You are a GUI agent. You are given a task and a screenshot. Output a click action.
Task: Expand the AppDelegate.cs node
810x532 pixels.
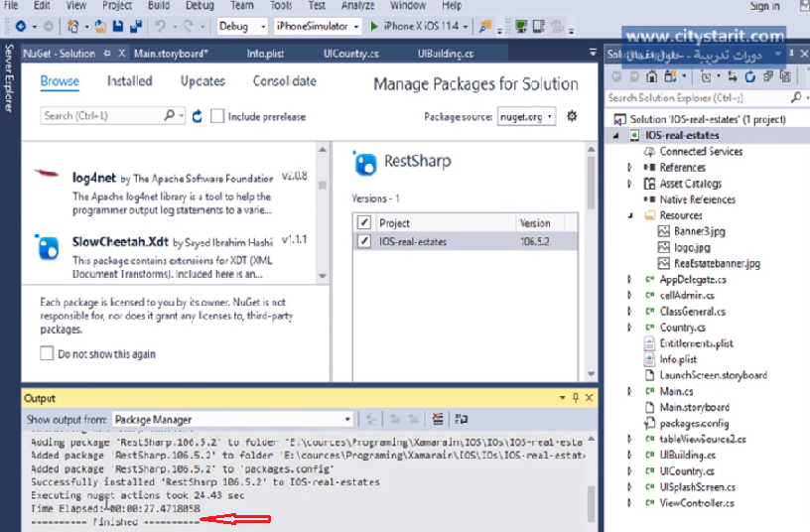(x=629, y=280)
